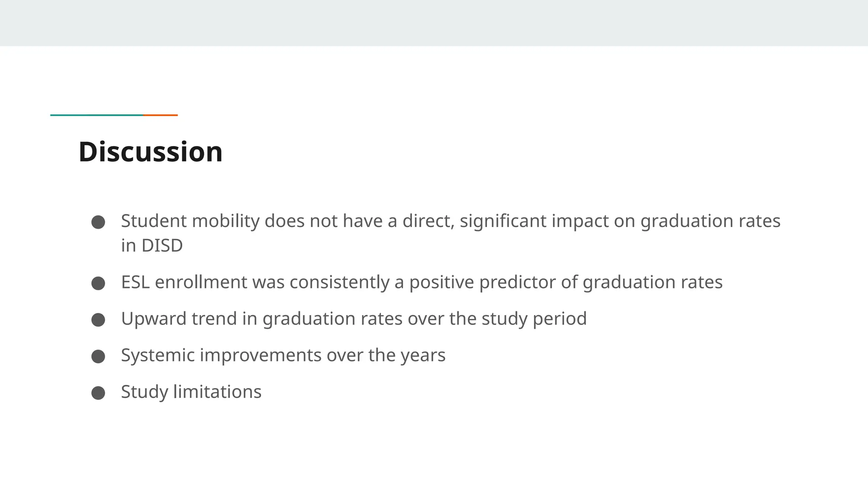
Task: Click the orange segment of the accent line
Action: pyautogui.click(x=161, y=115)
